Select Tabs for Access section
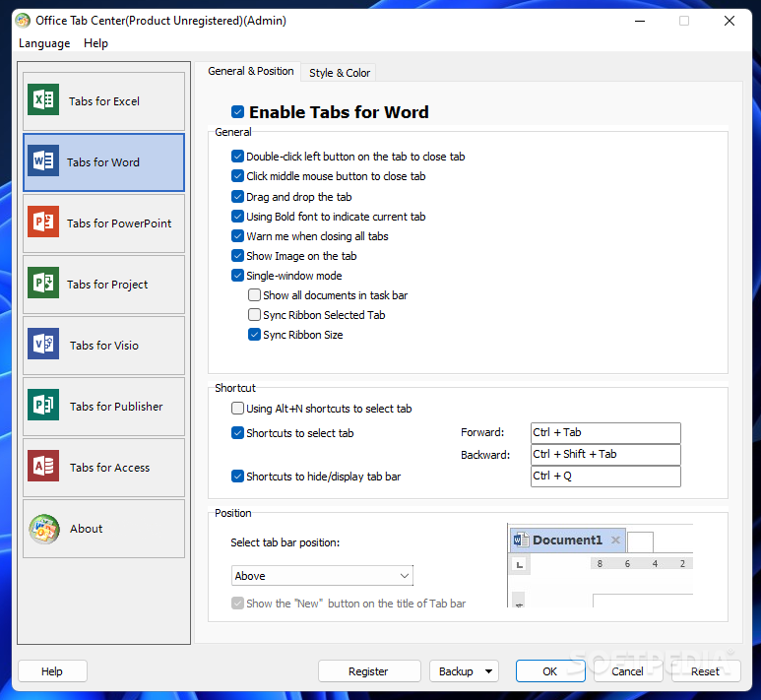The width and height of the screenshot is (761, 700). (103, 468)
